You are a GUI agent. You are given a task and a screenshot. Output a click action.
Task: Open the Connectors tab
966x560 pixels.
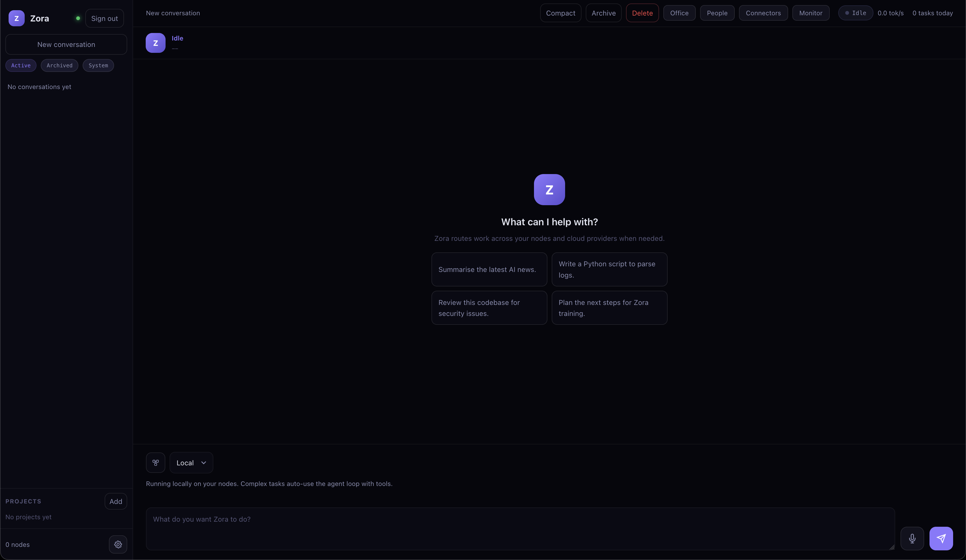[763, 13]
